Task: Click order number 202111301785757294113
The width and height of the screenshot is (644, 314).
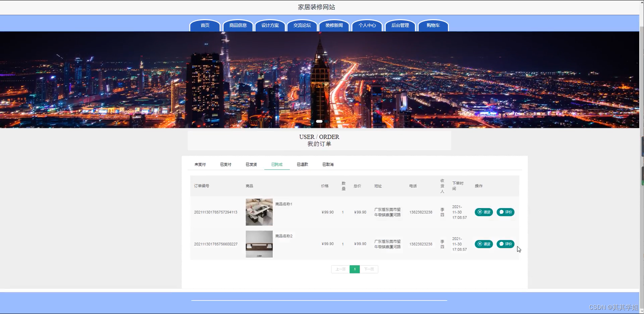Action: (x=216, y=212)
